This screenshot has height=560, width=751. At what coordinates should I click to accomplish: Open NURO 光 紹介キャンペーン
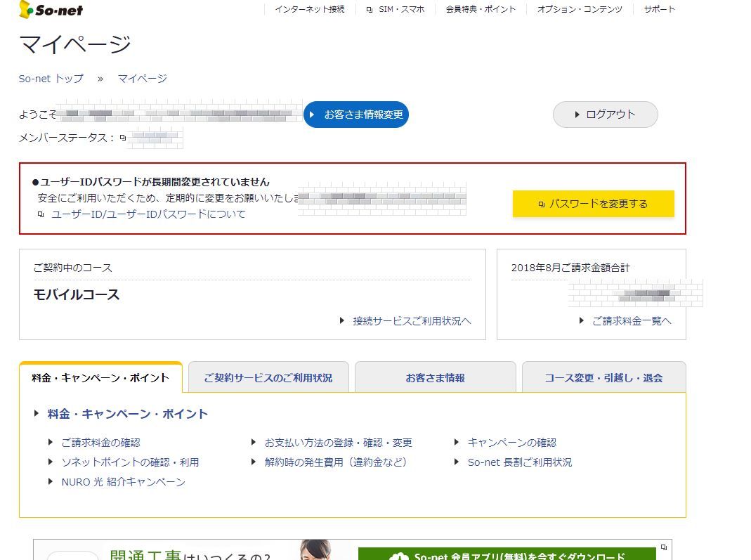(123, 482)
